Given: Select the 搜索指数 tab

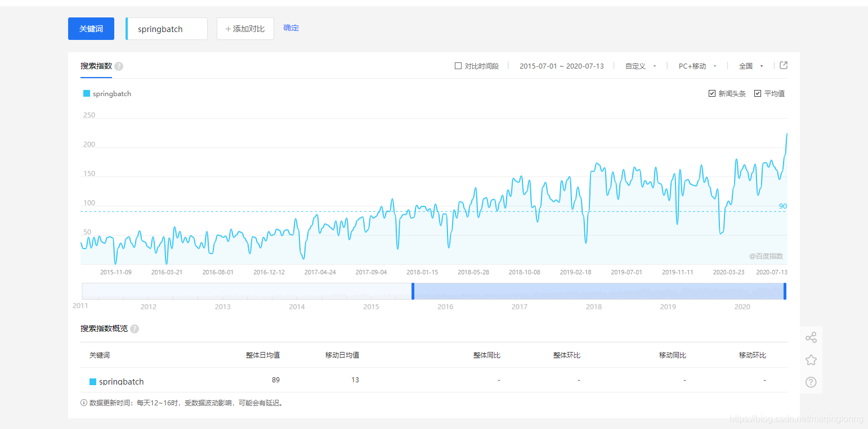Looking at the screenshot, I should tap(96, 66).
